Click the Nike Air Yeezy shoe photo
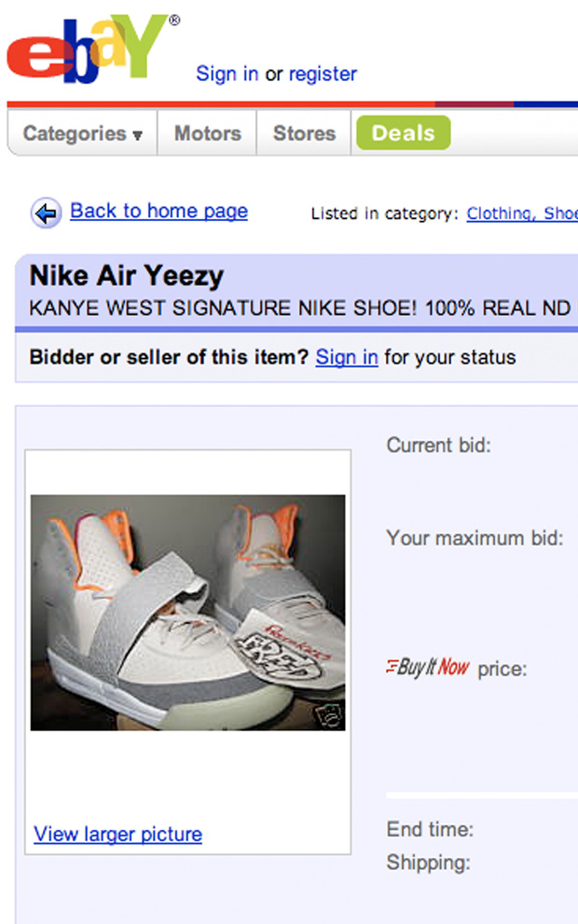 [187, 612]
